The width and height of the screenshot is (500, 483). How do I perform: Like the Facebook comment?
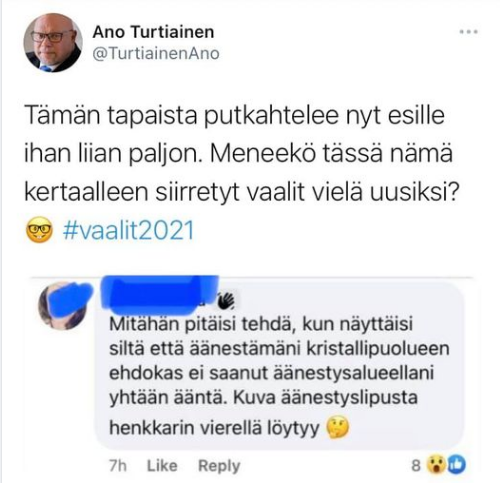tap(162, 465)
